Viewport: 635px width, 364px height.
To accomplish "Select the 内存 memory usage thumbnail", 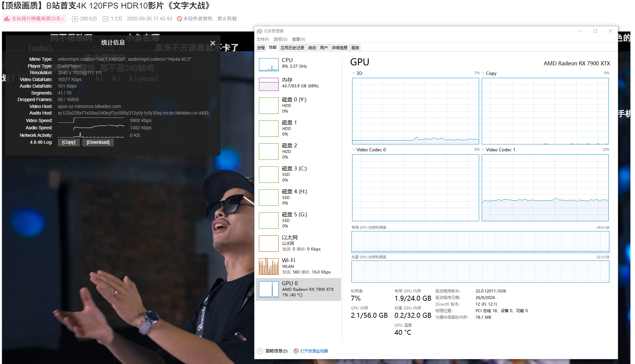I will tap(268, 84).
